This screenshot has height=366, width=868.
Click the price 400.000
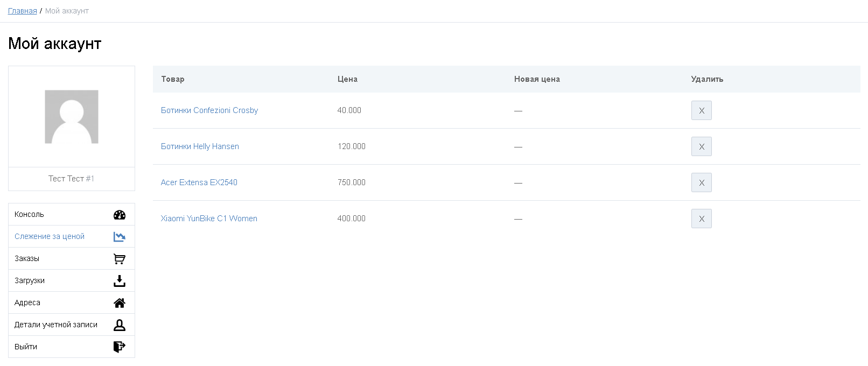[x=352, y=219]
